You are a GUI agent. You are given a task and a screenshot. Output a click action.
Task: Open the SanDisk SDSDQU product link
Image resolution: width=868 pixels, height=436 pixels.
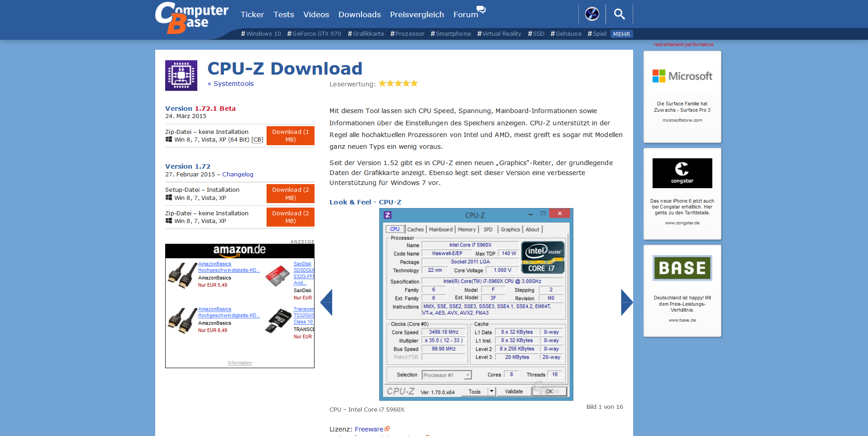pos(304,273)
